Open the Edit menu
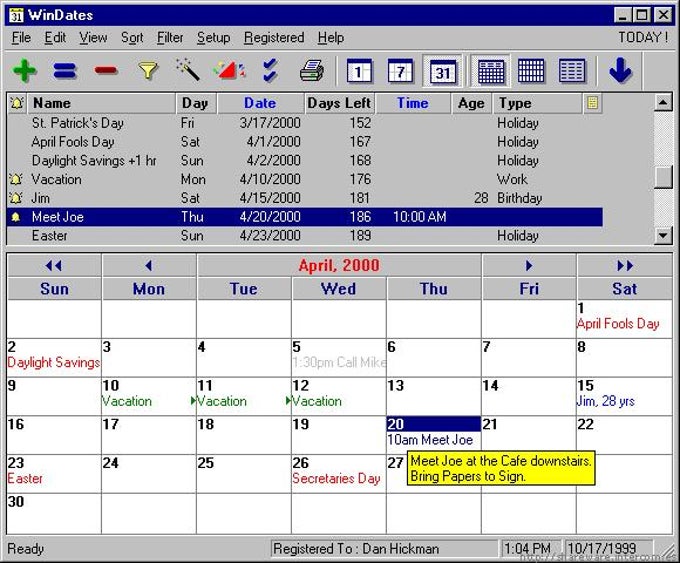The image size is (680, 563). [x=55, y=38]
